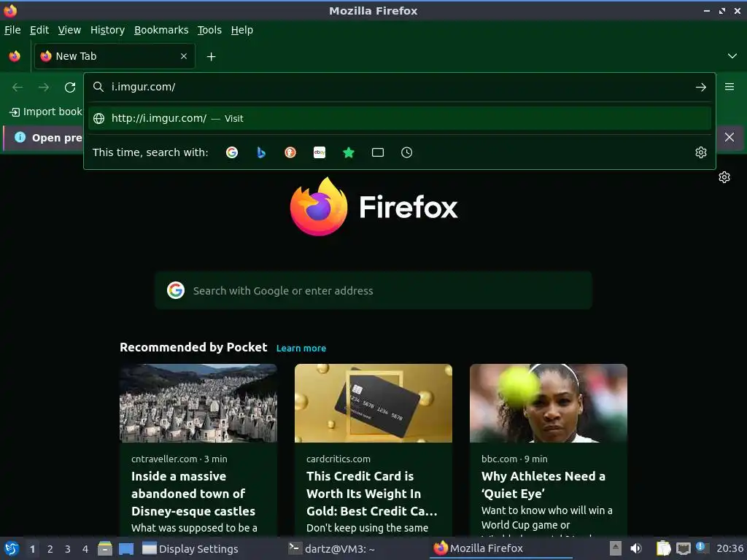Click the cntraveller.com · 3 min source text
This screenshot has height=560, width=747.
(179, 459)
